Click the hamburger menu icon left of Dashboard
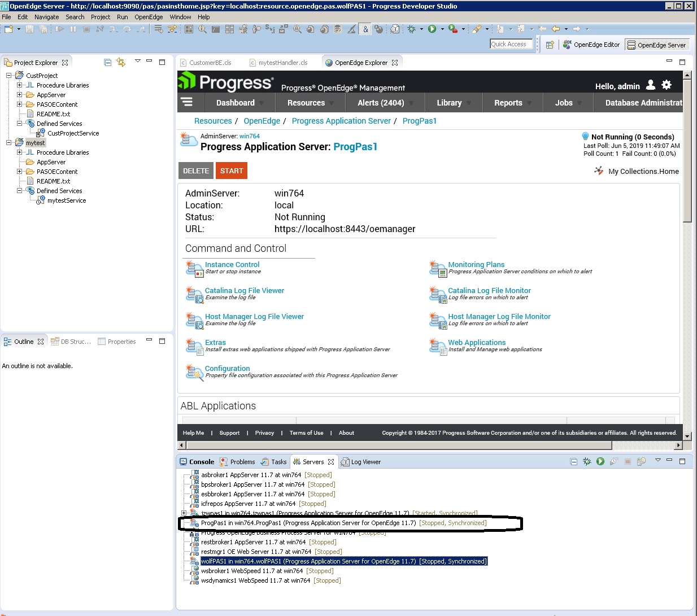 187,102
